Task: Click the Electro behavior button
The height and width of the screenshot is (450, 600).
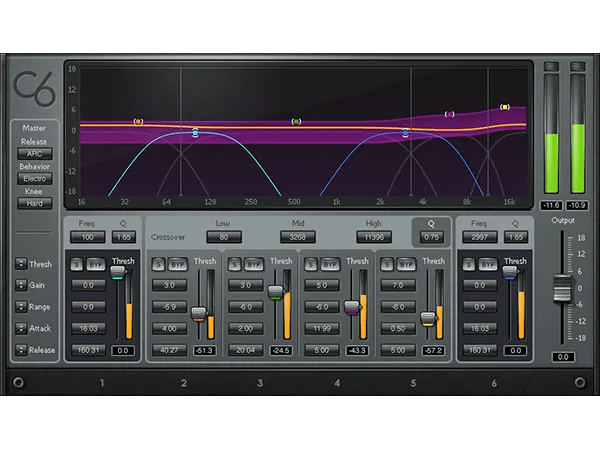Action: pos(35,179)
